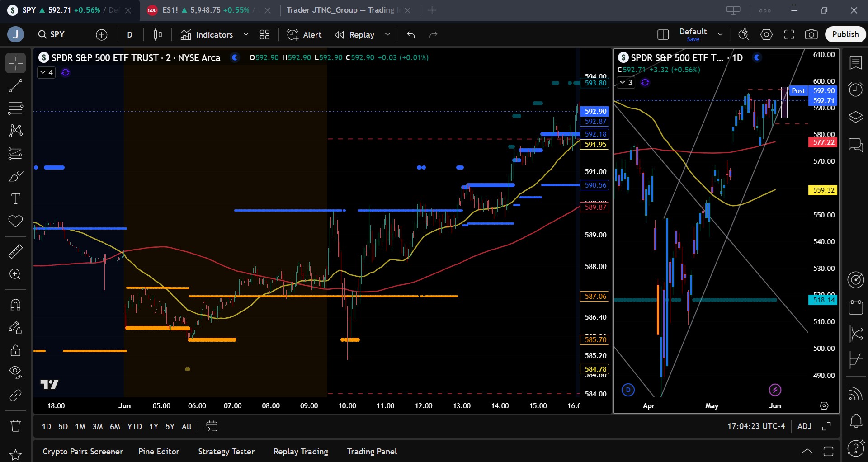Toggle lock all drawings
Image resolution: width=868 pixels, height=462 pixels.
point(15,350)
